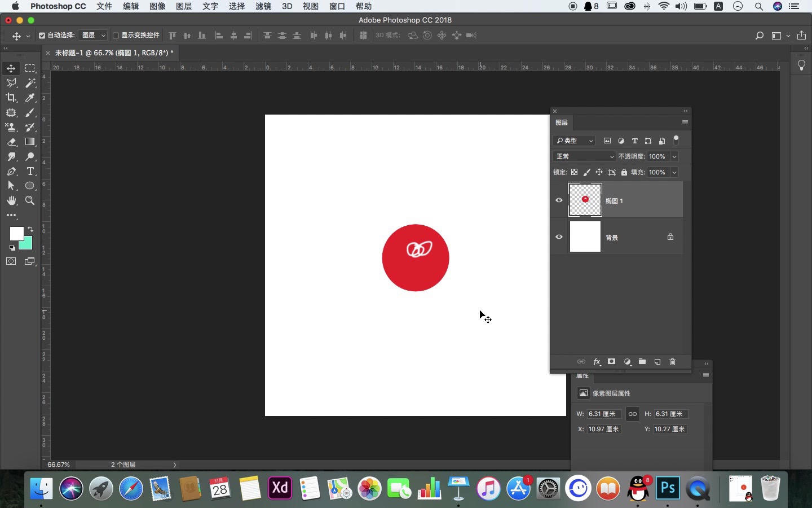Select the Horizontal Type tool

point(30,171)
